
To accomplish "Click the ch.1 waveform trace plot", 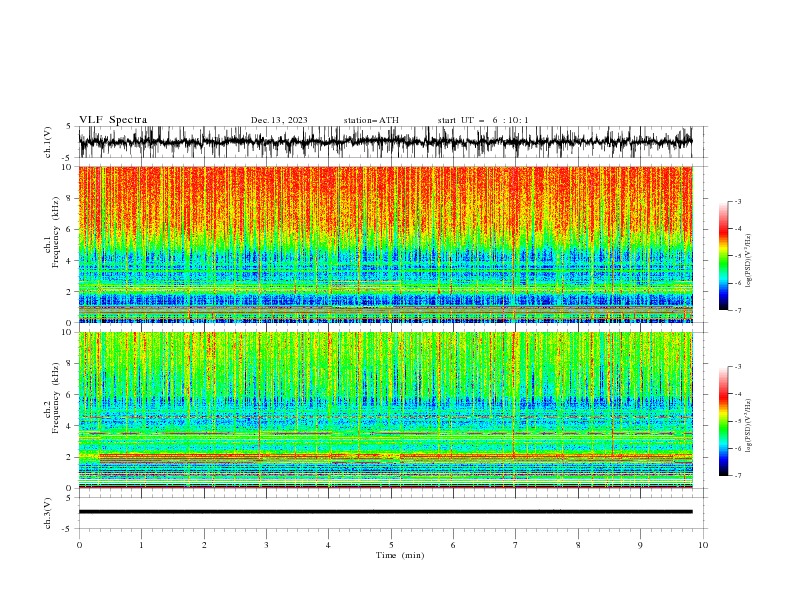I will 386,142.
